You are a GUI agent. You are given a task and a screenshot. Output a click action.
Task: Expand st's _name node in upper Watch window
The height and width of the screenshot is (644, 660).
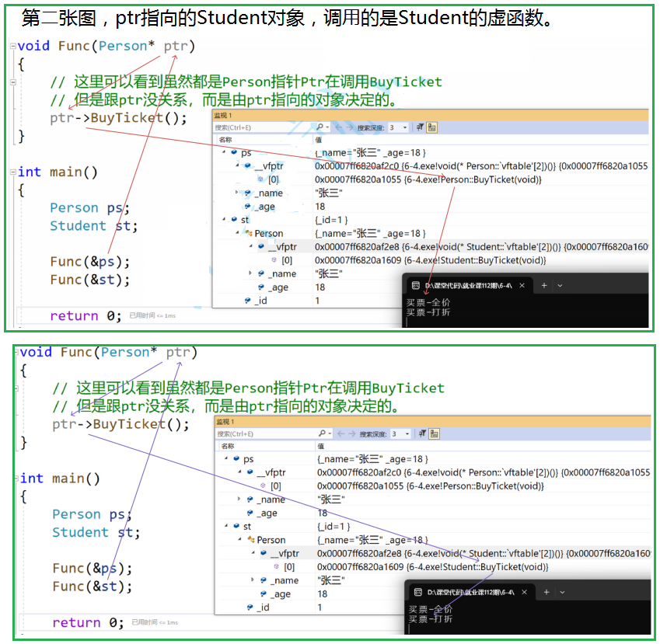pyautogui.click(x=250, y=273)
